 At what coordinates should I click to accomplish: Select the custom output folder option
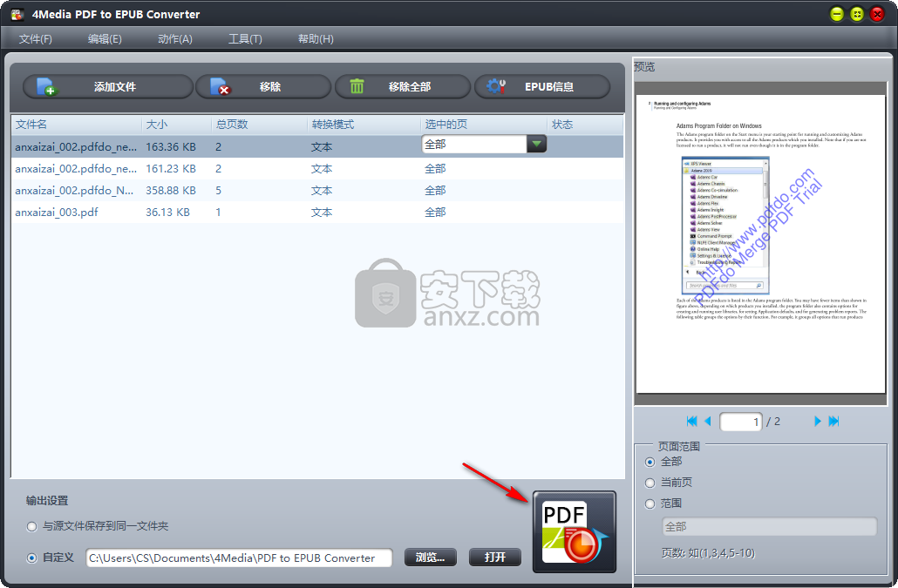coord(32,558)
